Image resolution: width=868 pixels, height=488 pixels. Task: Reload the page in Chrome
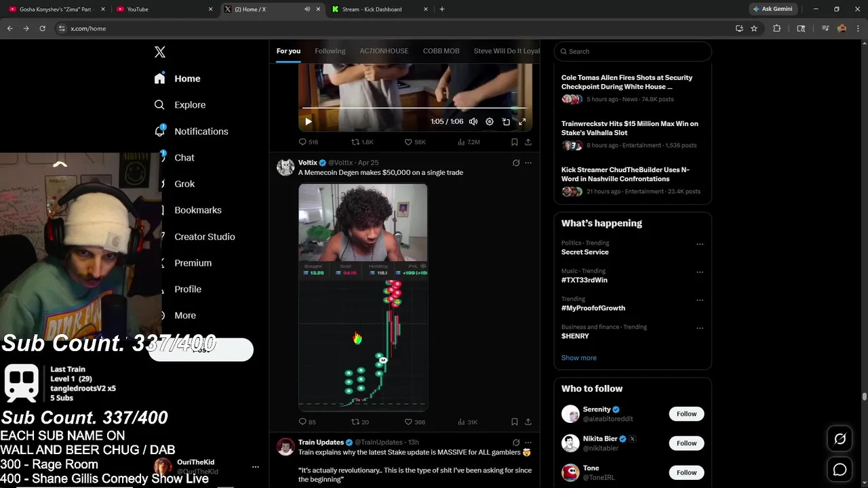pyautogui.click(x=42, y=28)
